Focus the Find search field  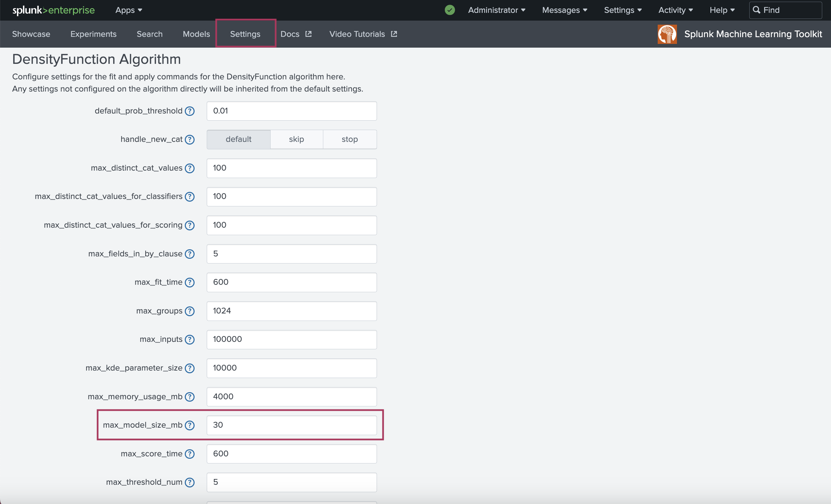pos(785,10)
